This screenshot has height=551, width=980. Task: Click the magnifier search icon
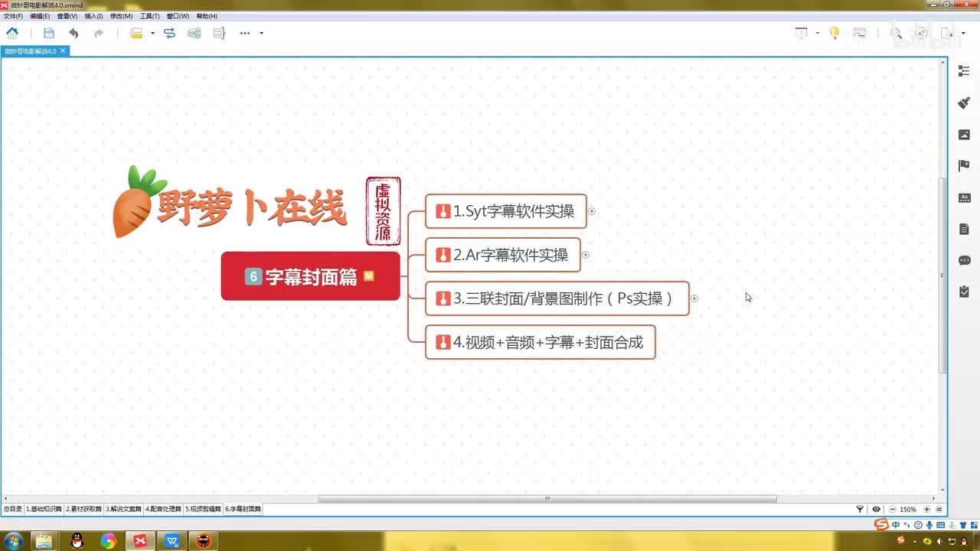point(896,33)
